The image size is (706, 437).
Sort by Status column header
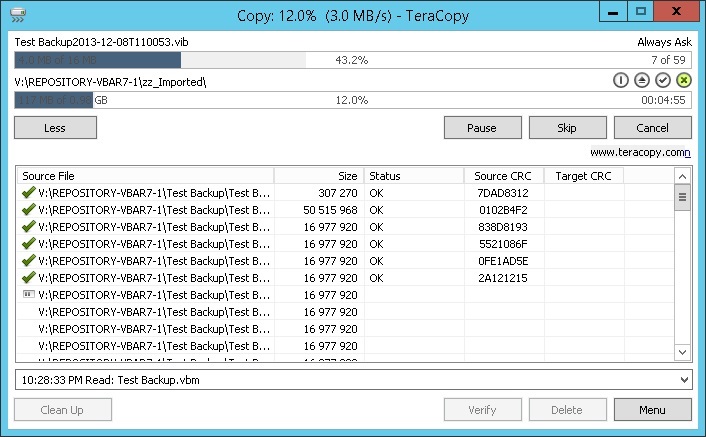[x=414, y=176]
